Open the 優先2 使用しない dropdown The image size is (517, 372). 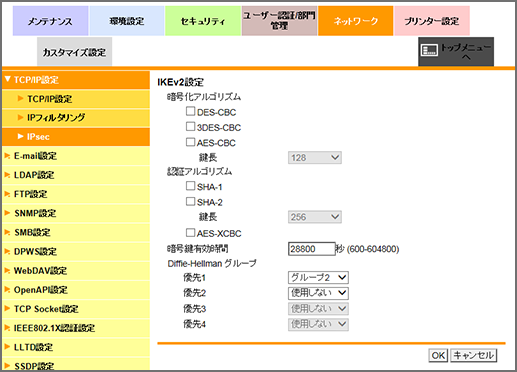click(x=318, y=293)
